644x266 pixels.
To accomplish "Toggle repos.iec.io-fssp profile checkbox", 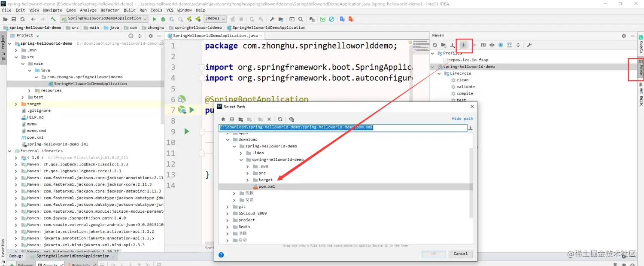I will tap(446, 60).
